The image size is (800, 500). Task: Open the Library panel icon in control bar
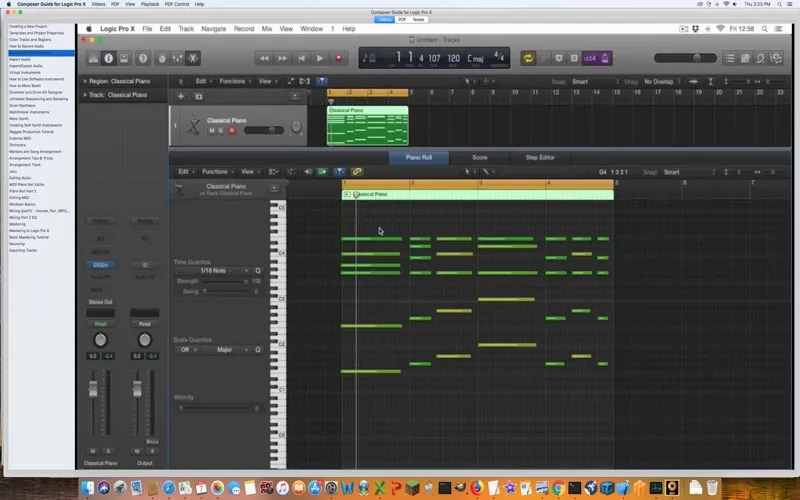coord(93,58)
